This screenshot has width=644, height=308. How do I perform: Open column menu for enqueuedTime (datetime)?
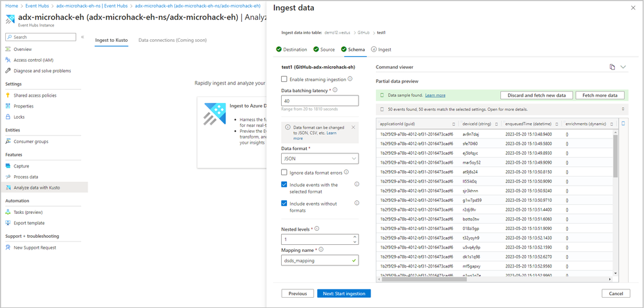pos(556,124)
